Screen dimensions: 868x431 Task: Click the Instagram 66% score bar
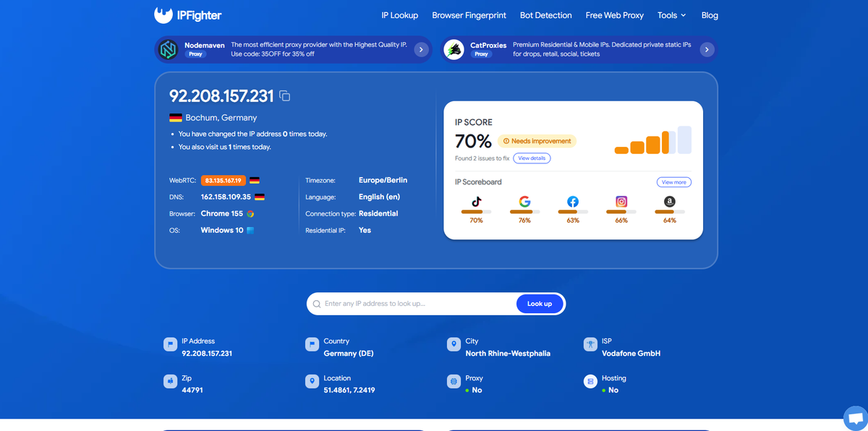pyautogui.click(x=621, y=212)
